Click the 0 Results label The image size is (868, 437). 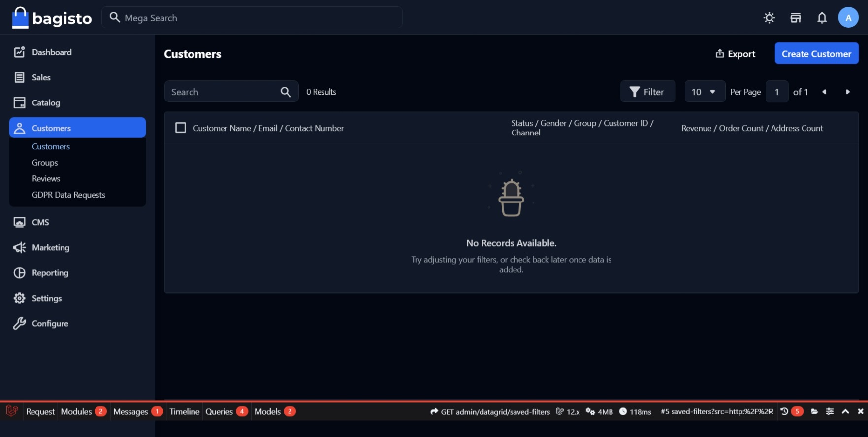(321, 92)
